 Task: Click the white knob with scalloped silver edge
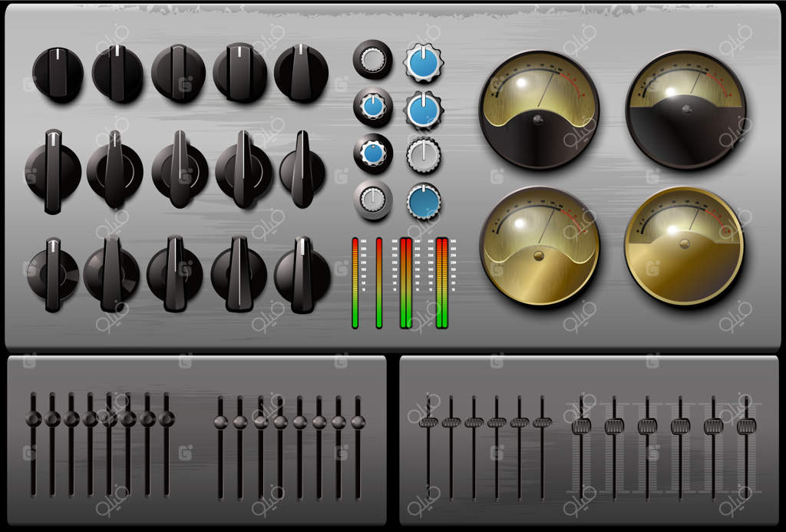pyautogui.click(x=423, y=155)
